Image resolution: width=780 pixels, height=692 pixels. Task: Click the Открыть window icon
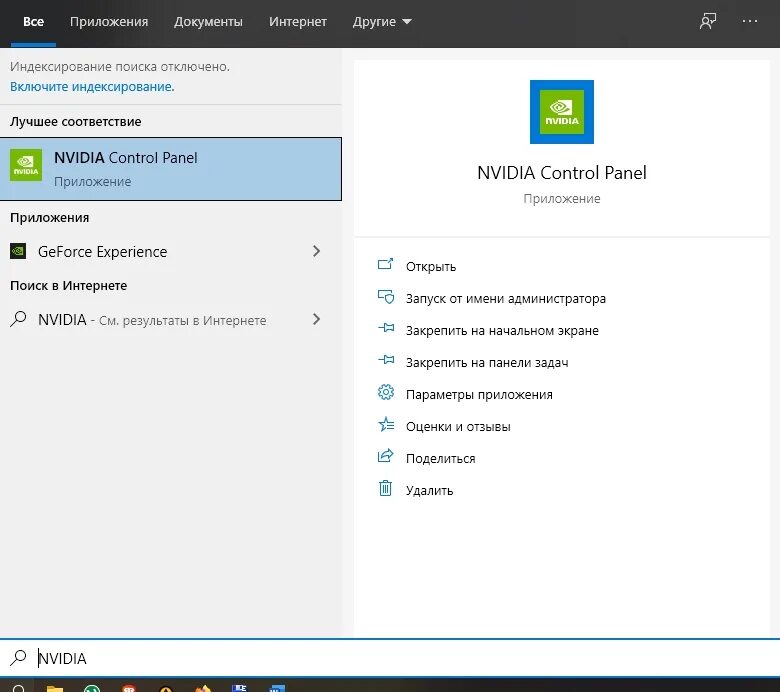[386, 264]
